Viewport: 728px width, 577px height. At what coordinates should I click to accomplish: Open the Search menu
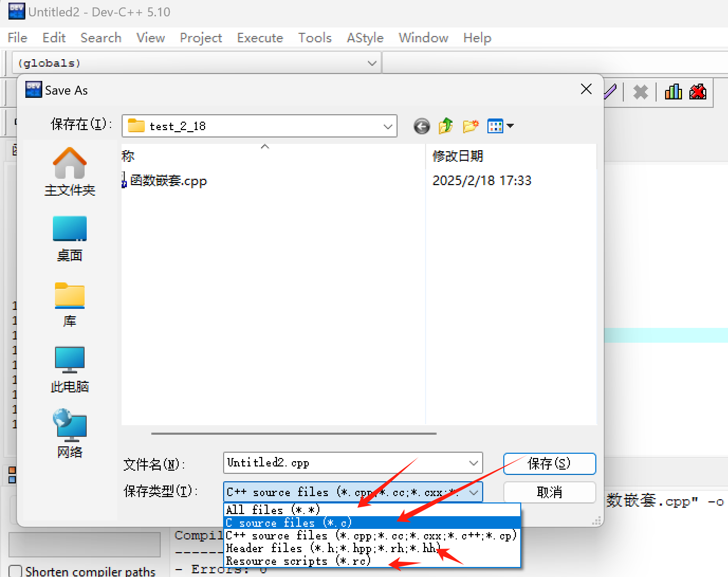pos(101,38)
